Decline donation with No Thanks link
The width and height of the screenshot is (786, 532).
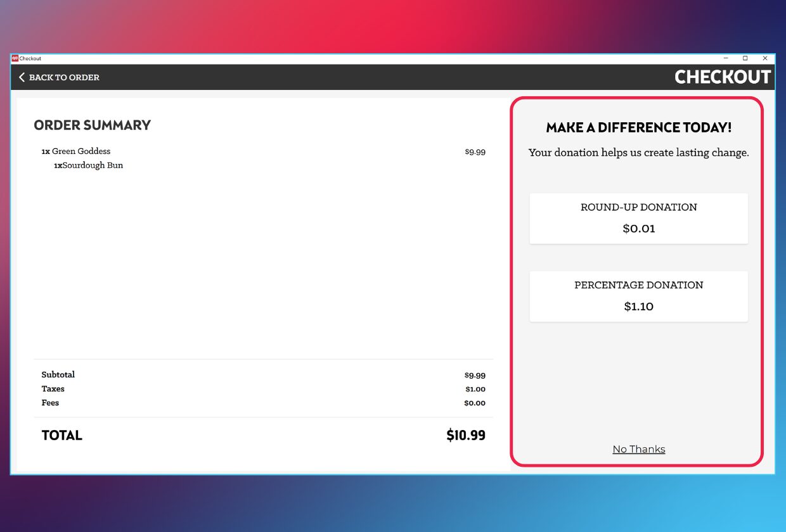pos(639,449)
